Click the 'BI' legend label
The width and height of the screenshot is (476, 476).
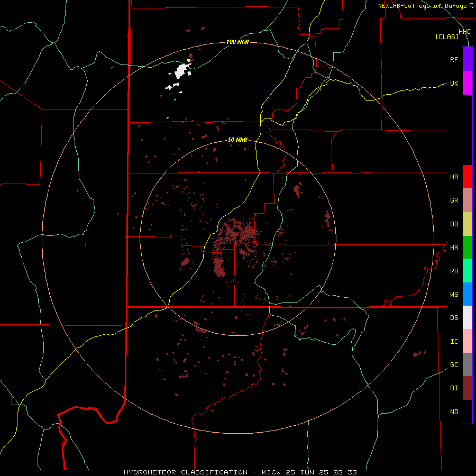pos(454,388)
